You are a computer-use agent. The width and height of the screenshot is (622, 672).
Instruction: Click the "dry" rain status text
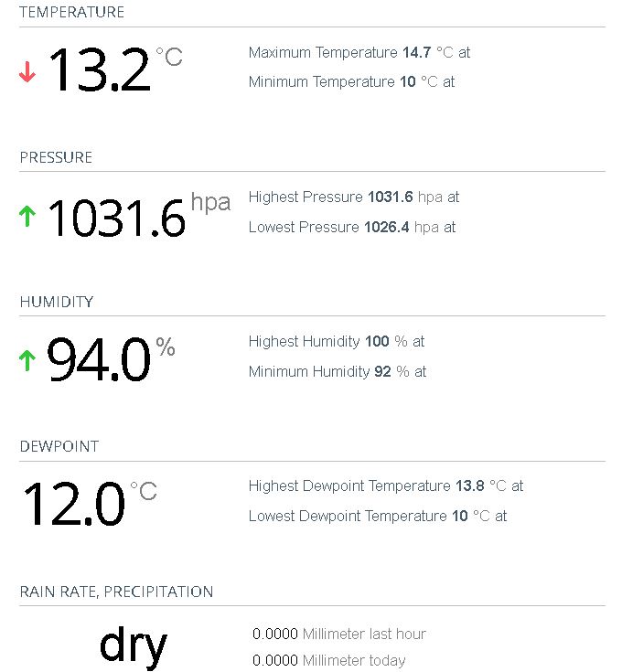tap(134, 644)
